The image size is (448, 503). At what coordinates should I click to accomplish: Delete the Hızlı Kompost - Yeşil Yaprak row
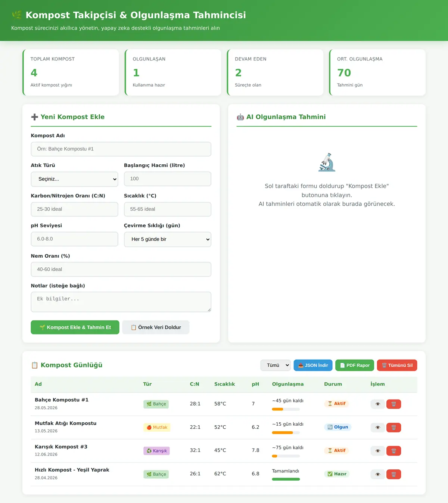[x=393, y=474]
